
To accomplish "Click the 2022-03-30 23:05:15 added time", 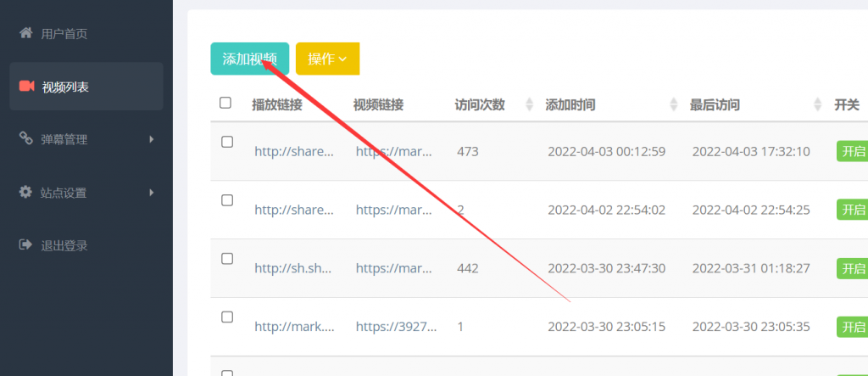I will point(607,327).
